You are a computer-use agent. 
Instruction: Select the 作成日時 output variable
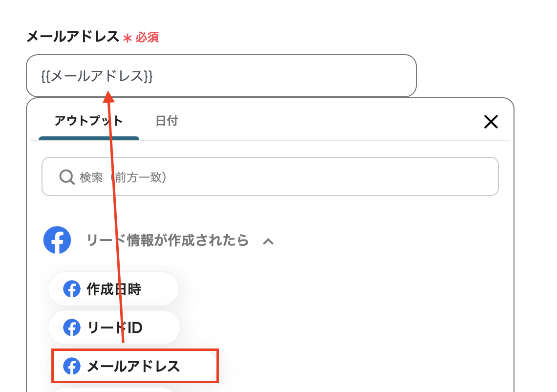[x=113, y=289]
